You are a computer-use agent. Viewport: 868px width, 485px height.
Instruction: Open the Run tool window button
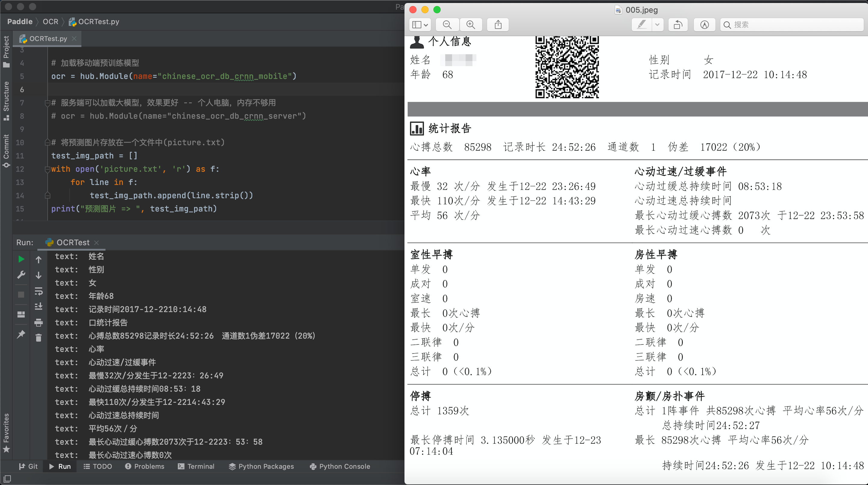click(60, 466)
